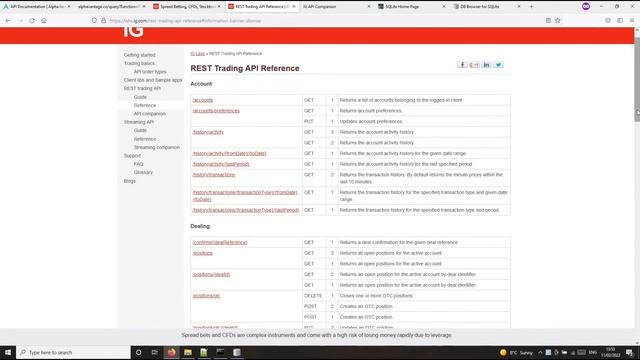Open API companion in sidebar
The width and height of the screenshot is (640, 360).
click(149, 113)
